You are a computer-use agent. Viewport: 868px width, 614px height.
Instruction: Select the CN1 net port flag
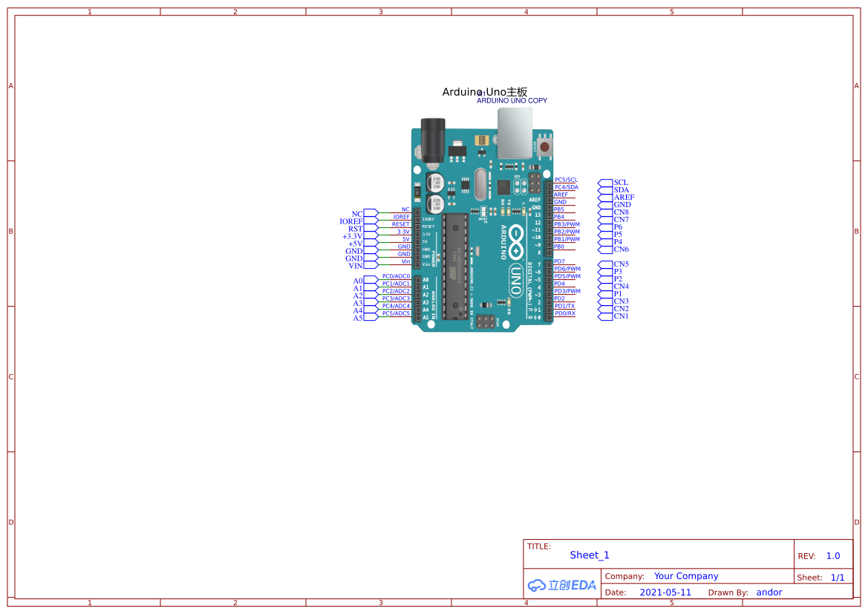point(605,317)
